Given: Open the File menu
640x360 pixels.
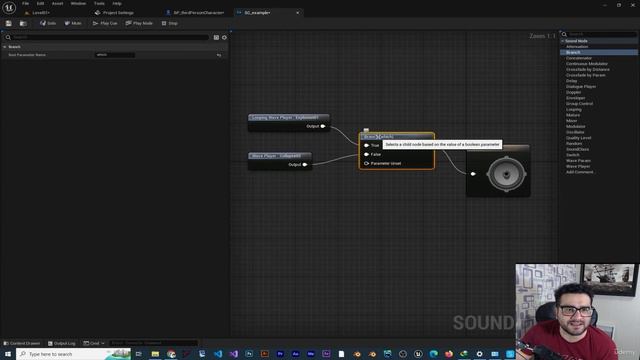Looking at the screenshot, I should tap(25, 3).
